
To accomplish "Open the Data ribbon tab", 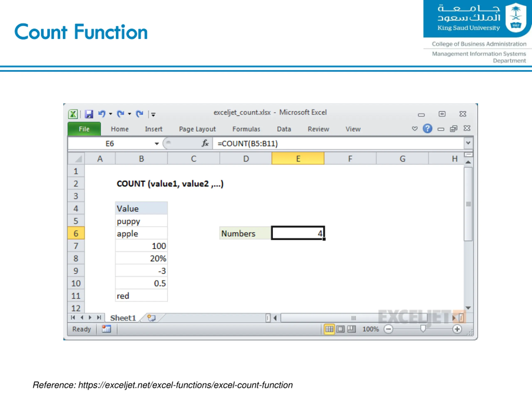I will [x=284, y=129].
